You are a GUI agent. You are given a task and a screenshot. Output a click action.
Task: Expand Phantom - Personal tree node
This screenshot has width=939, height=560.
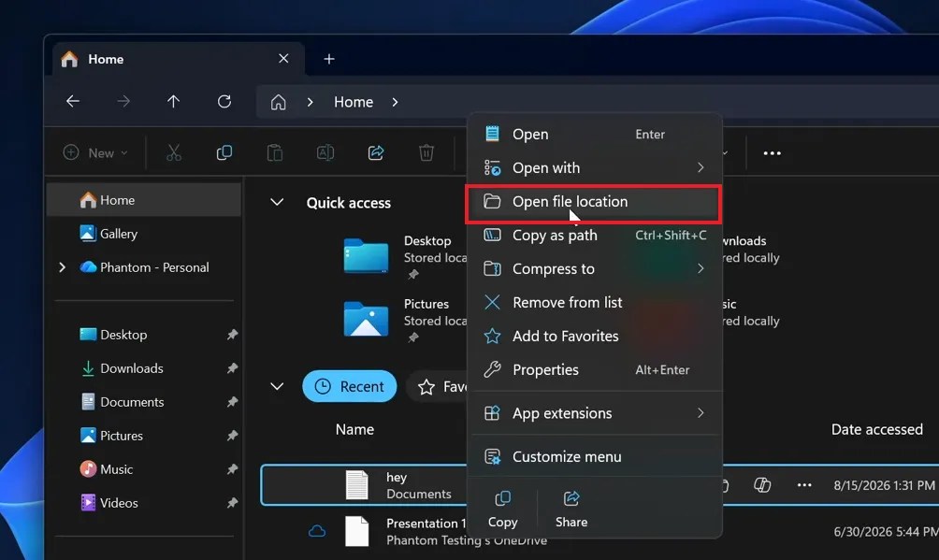tap(63, 267)
